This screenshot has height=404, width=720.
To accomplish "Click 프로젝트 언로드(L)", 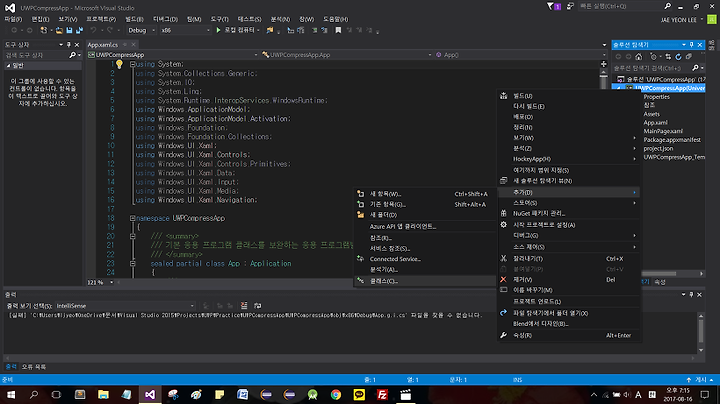I will click(x=569, y=302).
